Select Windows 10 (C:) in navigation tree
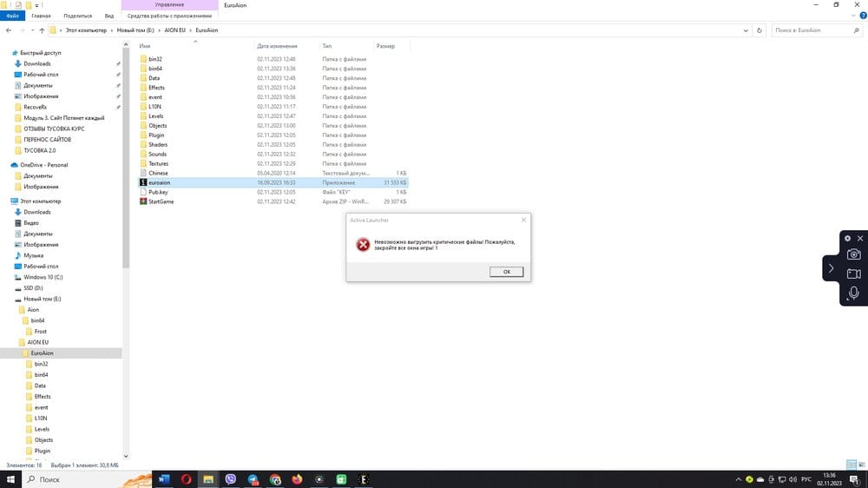Screen dimensions: 868x488 (x=43, y=277)
